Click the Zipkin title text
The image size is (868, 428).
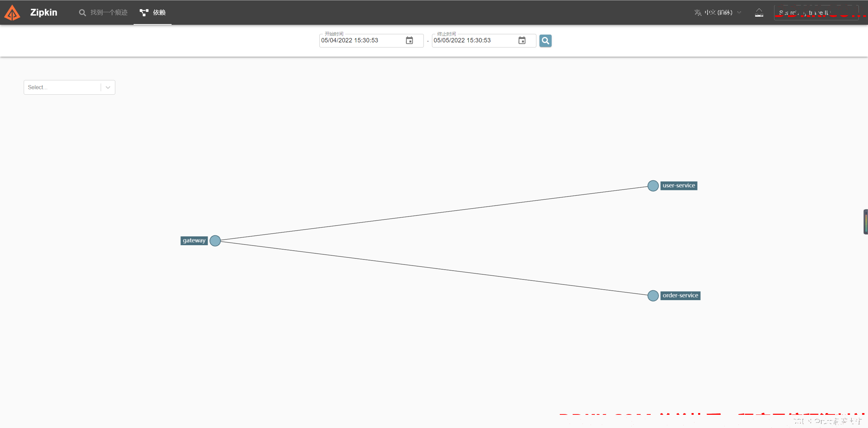pyautogui.click(x=44, y=13)
